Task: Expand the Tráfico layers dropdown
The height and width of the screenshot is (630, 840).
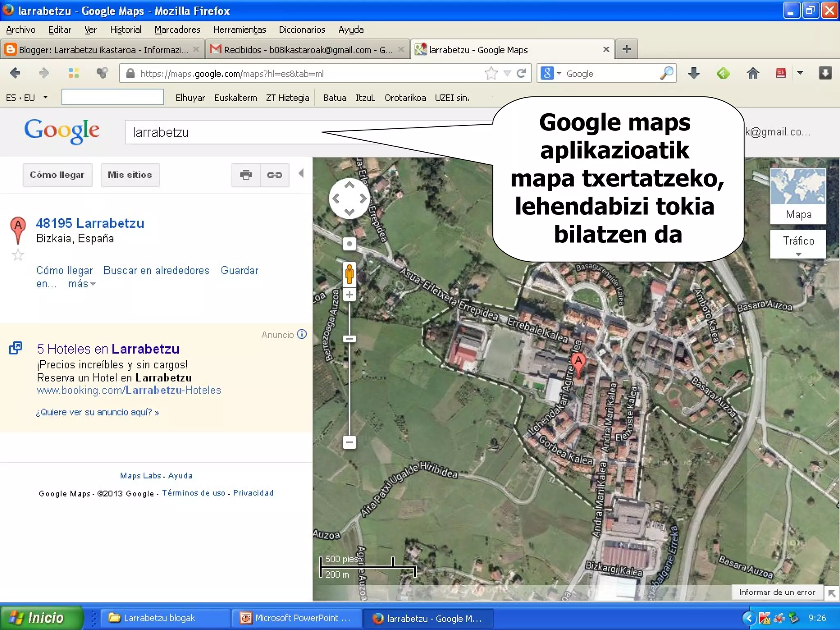Action: click(798, 244)
